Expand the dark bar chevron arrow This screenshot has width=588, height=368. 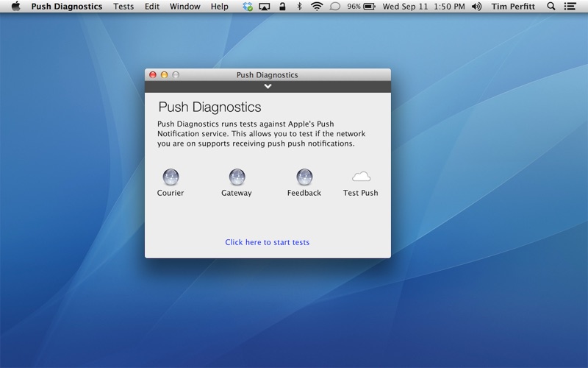point(268,86)
